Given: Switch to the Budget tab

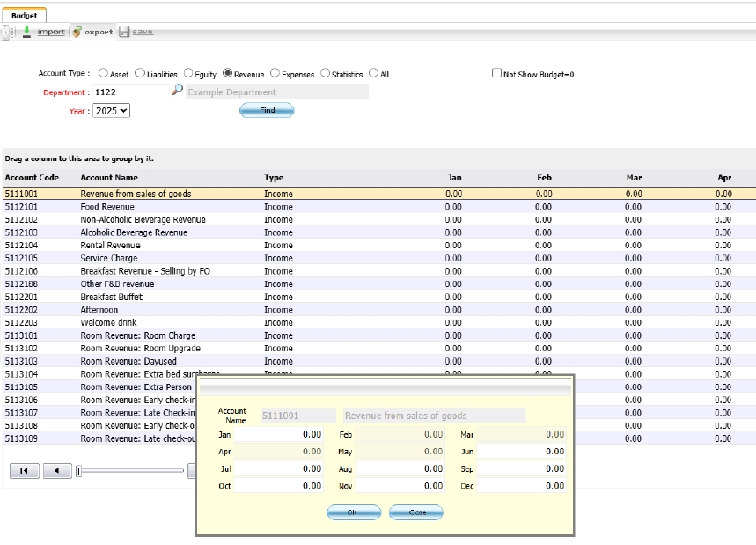Looking at the screenshot, I should pos(24,15).
